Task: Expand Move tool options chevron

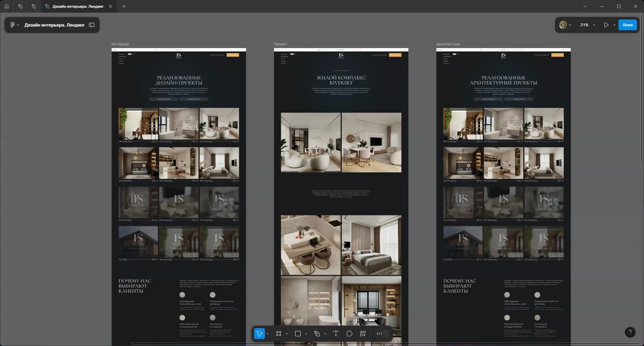Action: pos(267,334)
